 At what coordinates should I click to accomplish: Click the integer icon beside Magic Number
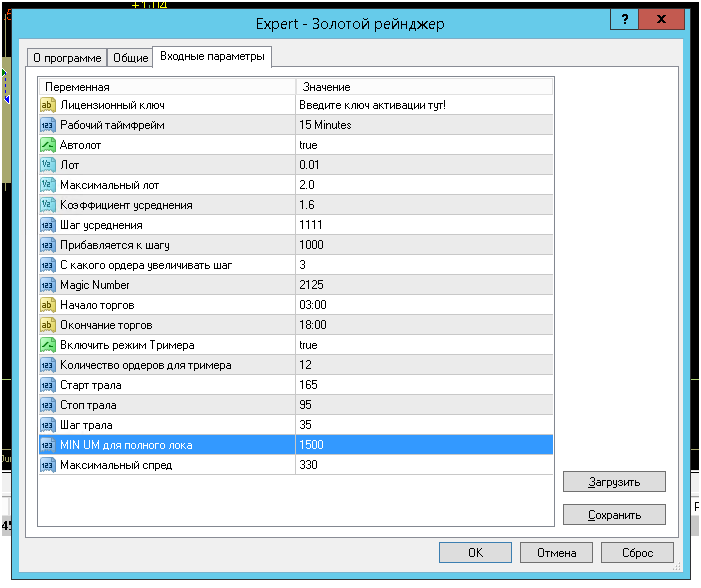pos(47,285)
